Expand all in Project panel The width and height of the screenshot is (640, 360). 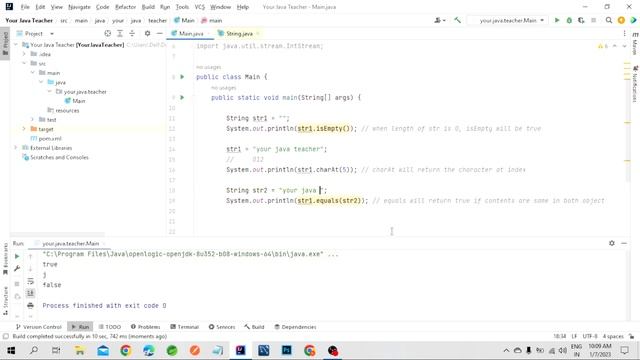click(120, 33)
